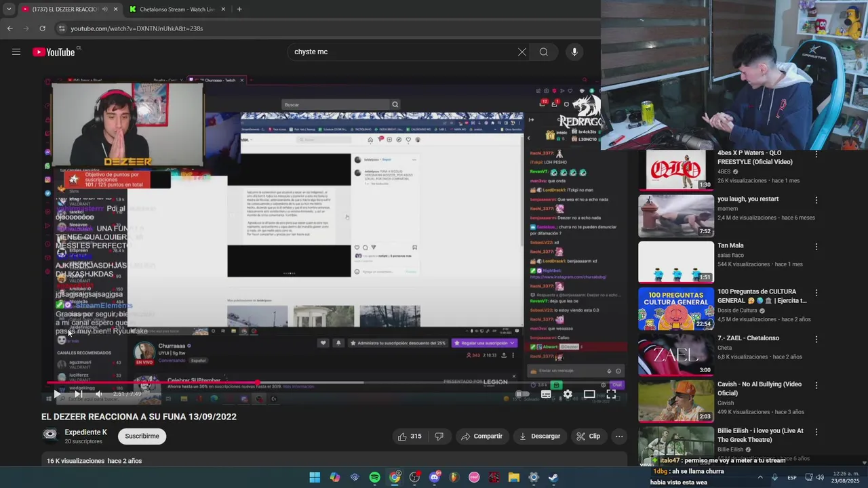Open options for QLO FREESTYLE video

[816, 155]
